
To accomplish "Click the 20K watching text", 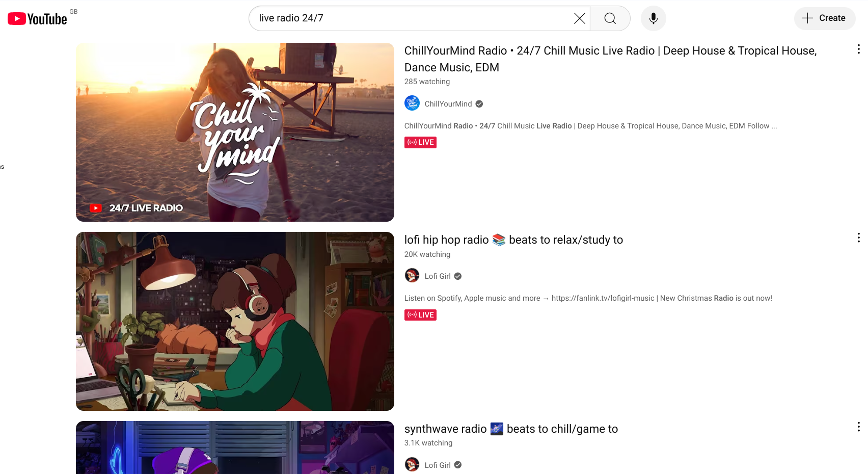I will tap(427, 254).
